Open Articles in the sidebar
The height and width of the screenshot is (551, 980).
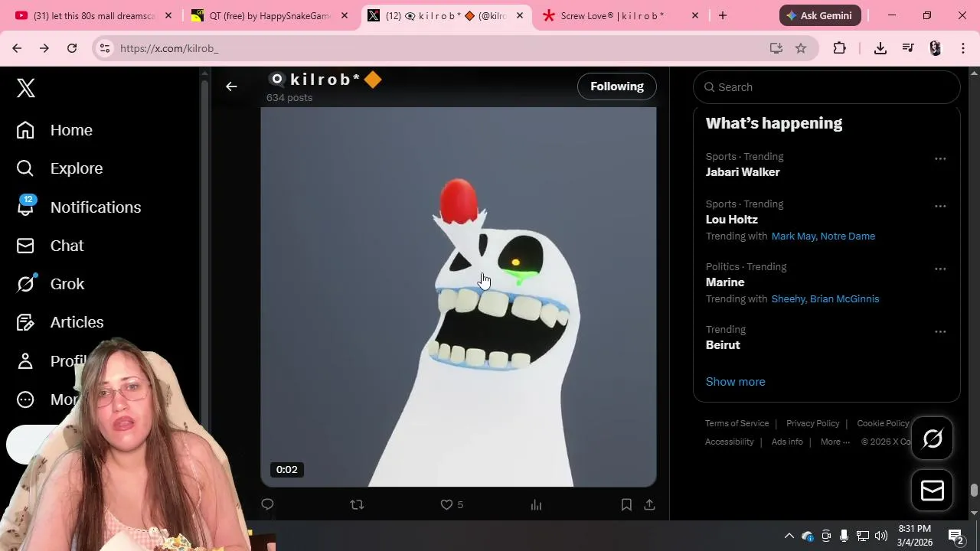60,322
